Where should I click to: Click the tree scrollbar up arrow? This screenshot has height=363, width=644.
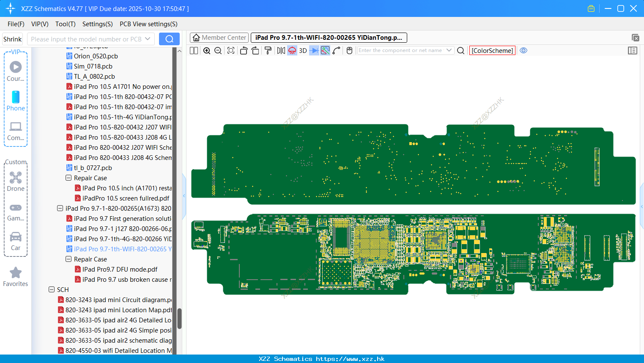[x=179, y=51]
